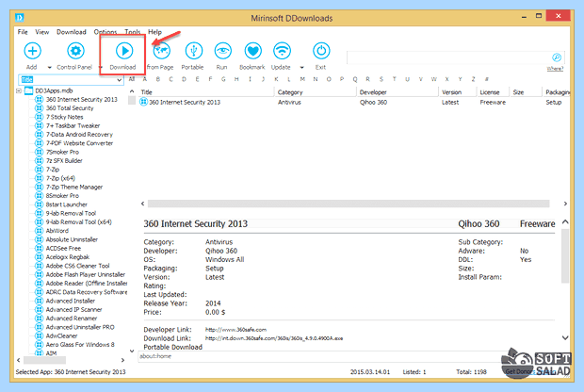Start the Download play icon
The width and height of the screenshot is (584, 392).
pos(124,51)
